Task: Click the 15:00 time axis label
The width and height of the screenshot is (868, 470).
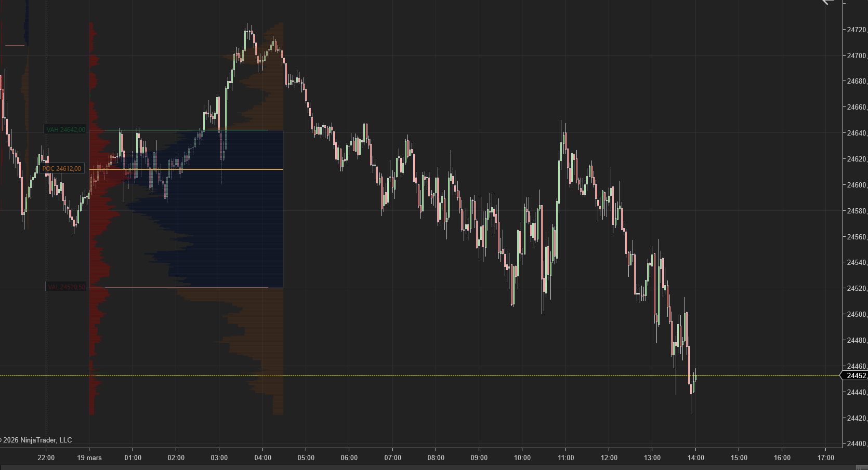Action: pos(739,458)
